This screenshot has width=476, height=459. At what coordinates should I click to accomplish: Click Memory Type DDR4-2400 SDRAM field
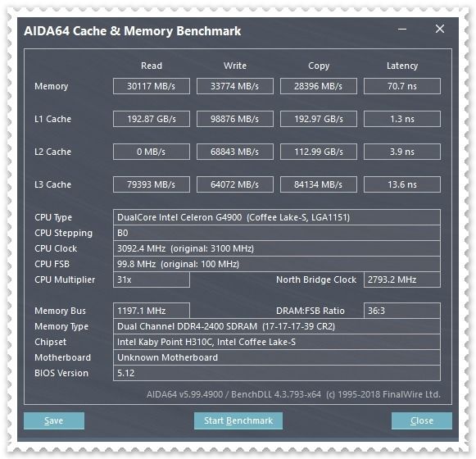277,326
